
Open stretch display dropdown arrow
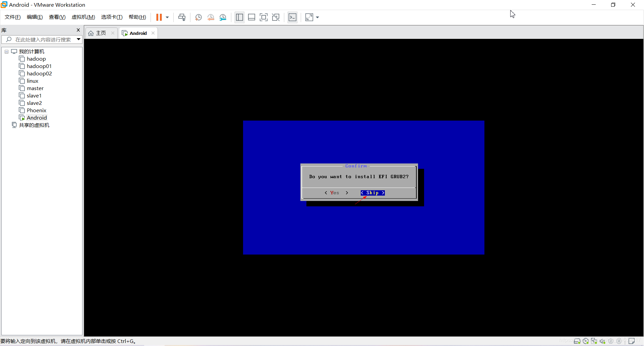point(317,17)
